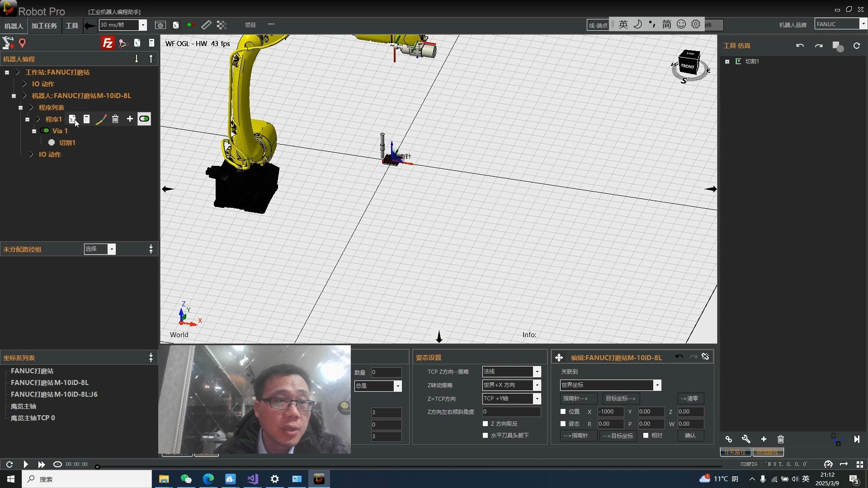Undo in the 工具 仿真 panel
This screenshot has width=868, height=488.
800,46
